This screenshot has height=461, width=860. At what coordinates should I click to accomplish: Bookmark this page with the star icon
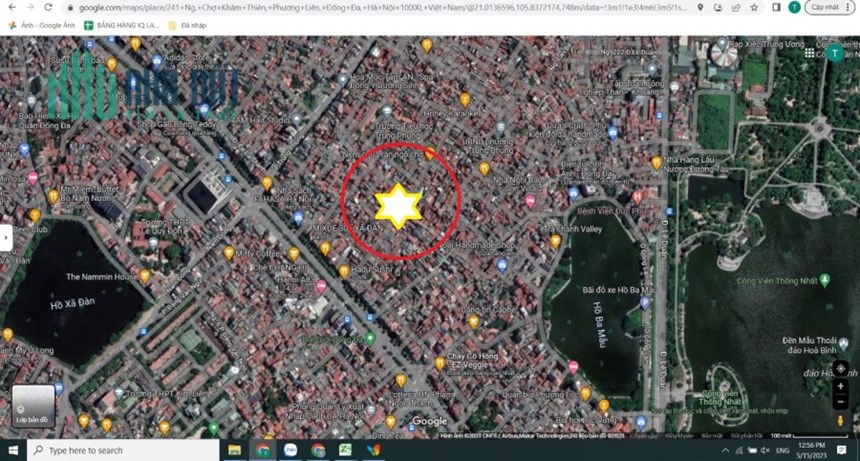pos(754,8)
